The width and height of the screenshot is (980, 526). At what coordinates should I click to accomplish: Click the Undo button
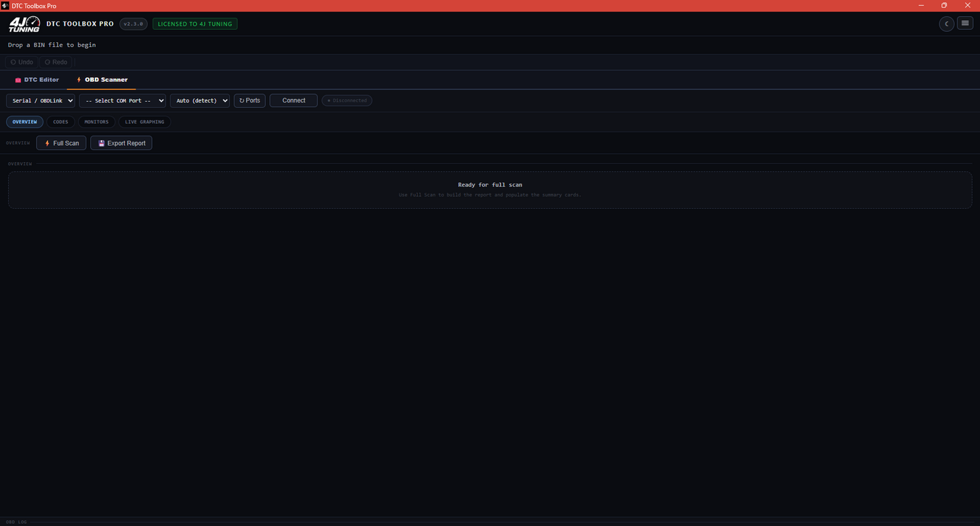pos(22,62)
